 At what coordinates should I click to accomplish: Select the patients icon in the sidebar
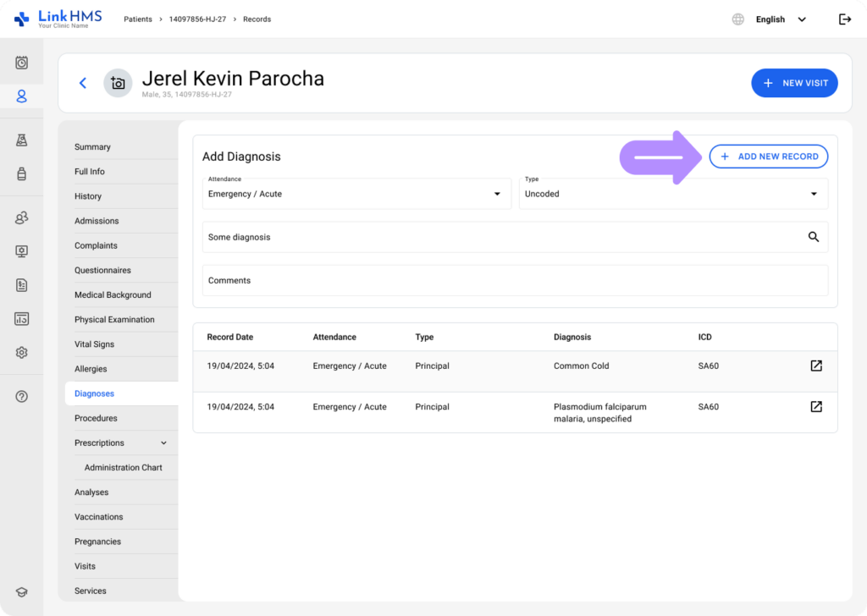click(x=21, y=96)
